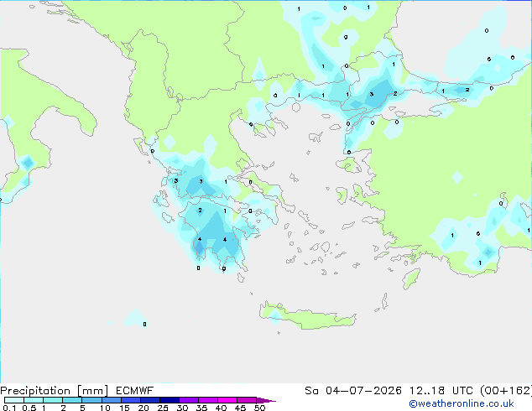Pick the legend swatch between 35 and 40
Screen dimensions: 532x411
click(208, 400)
